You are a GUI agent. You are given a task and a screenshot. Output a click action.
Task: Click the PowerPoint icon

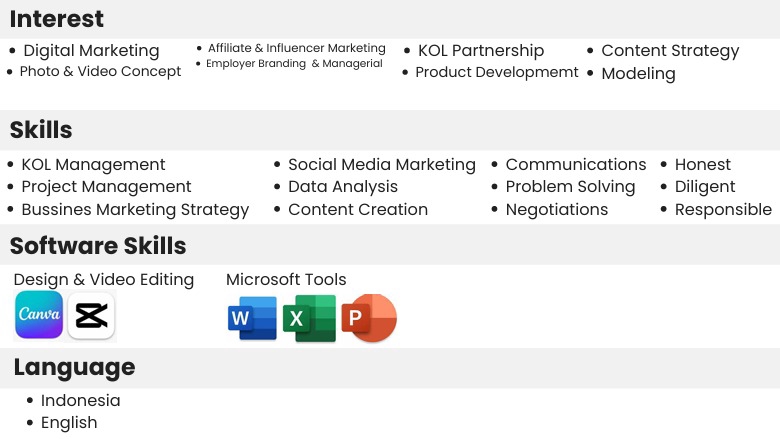[369, 318]
